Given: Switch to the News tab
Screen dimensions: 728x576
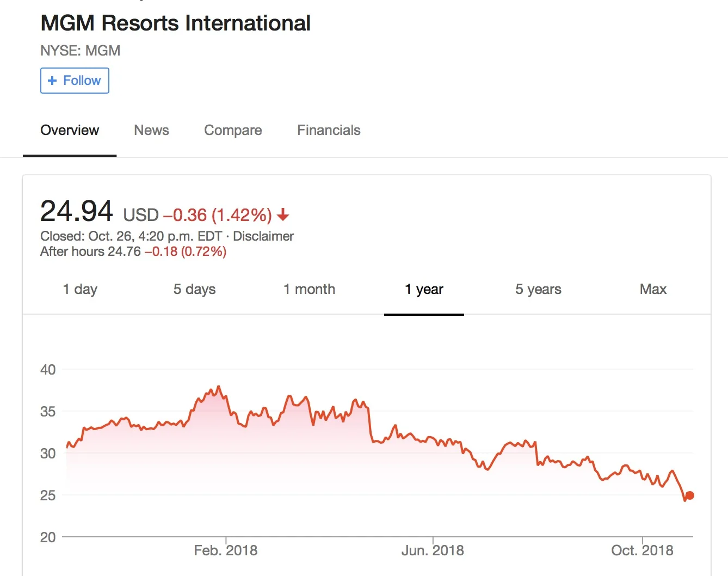Looking at the screenshot, I should 151,130.
